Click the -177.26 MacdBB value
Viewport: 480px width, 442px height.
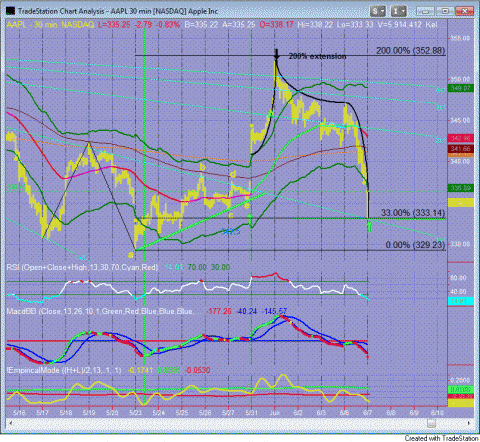click(219, 311)
